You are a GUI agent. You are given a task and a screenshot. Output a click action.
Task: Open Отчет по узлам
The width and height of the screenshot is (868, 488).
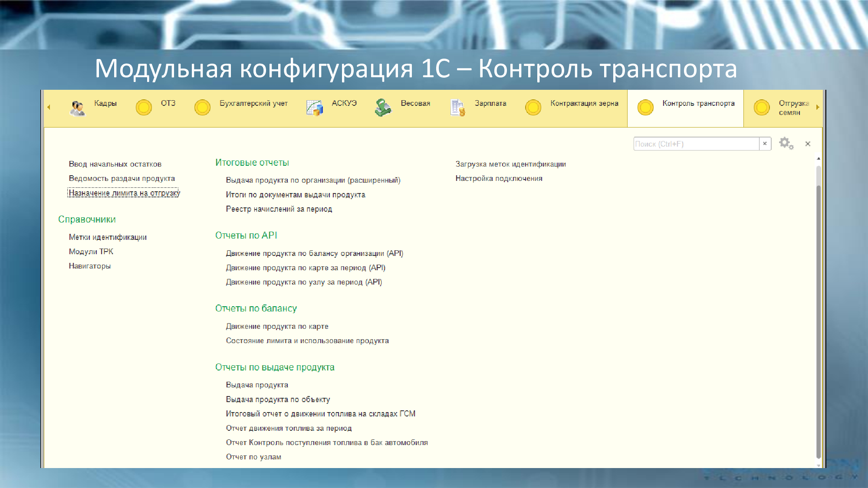pos(253,457)
